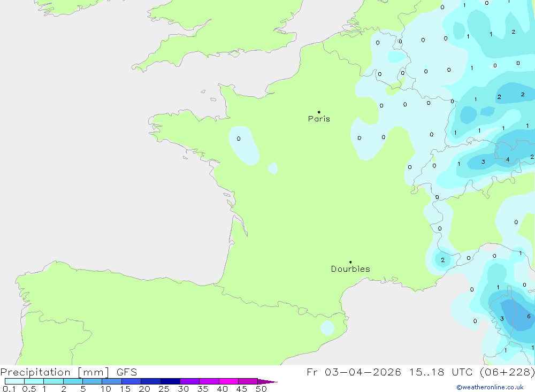Pick the 45–50 mm magenta legend swatch
The height and width of the screenshot is (392, 535).
tap(248, 381)
